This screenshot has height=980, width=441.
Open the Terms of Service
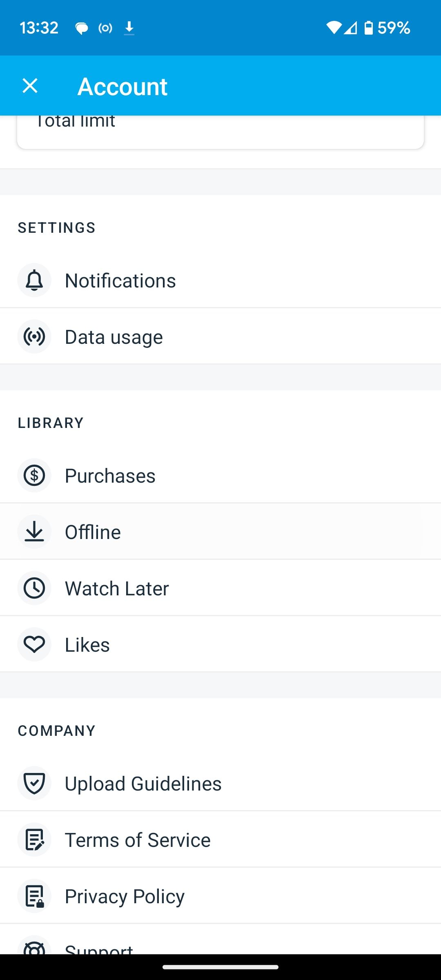pos(138,840)
